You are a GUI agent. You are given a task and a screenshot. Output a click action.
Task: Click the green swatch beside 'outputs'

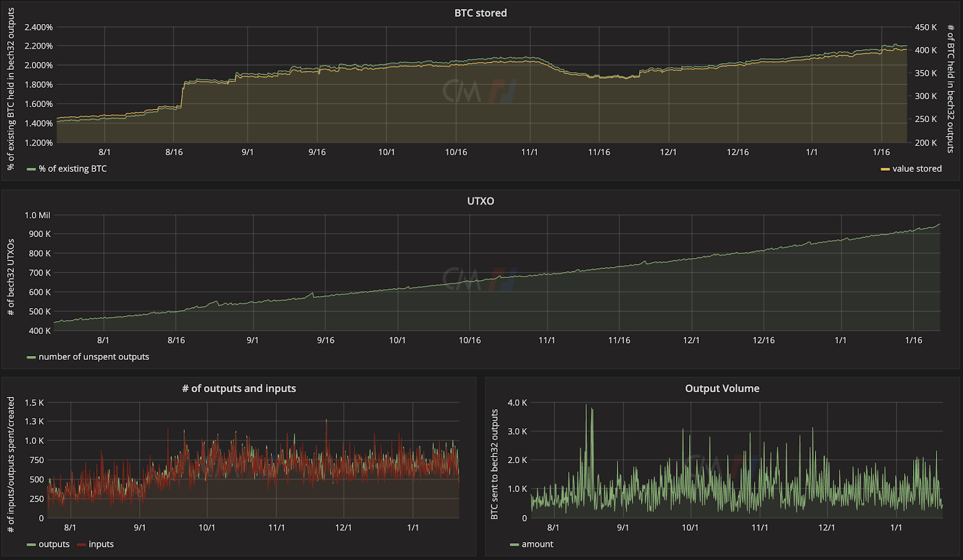pyautogui.click(x=31, y=545)
